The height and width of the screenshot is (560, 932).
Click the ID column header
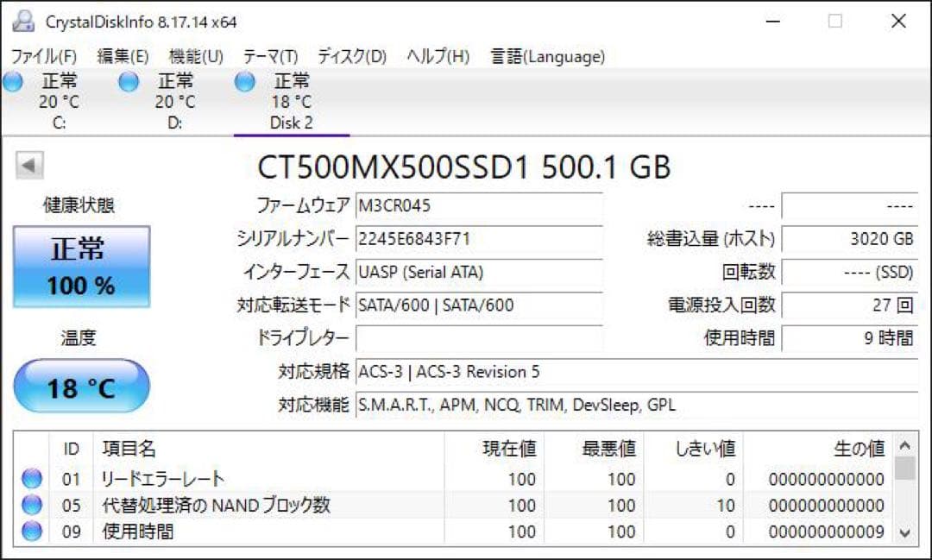tap(72, 449)
